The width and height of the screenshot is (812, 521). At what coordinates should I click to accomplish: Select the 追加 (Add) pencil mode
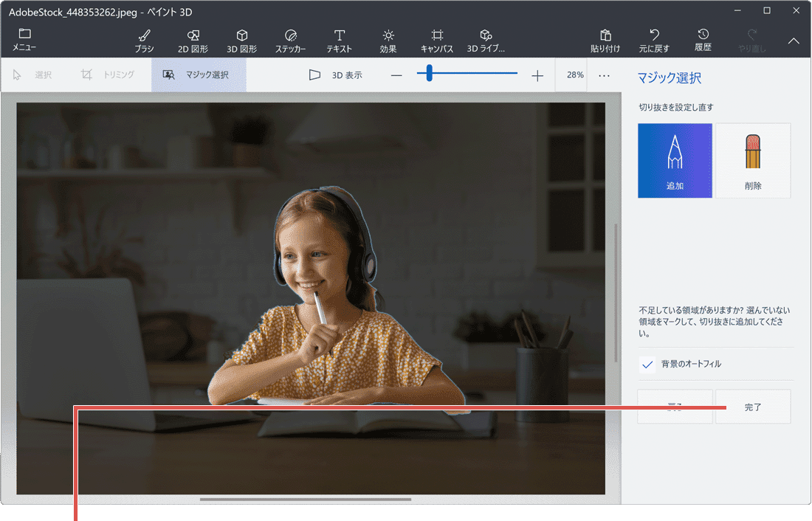tap(675, 160)
